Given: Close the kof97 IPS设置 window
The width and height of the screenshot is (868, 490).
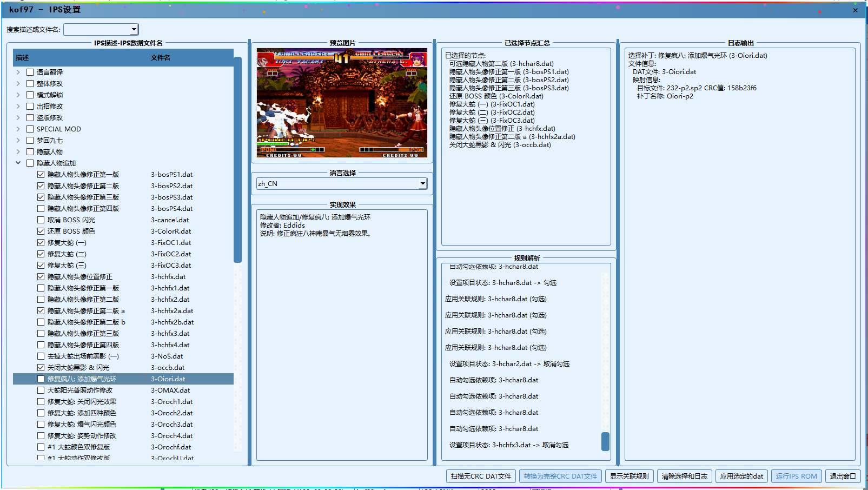Looking at the screenshot, I should click(x=855, y=10).
